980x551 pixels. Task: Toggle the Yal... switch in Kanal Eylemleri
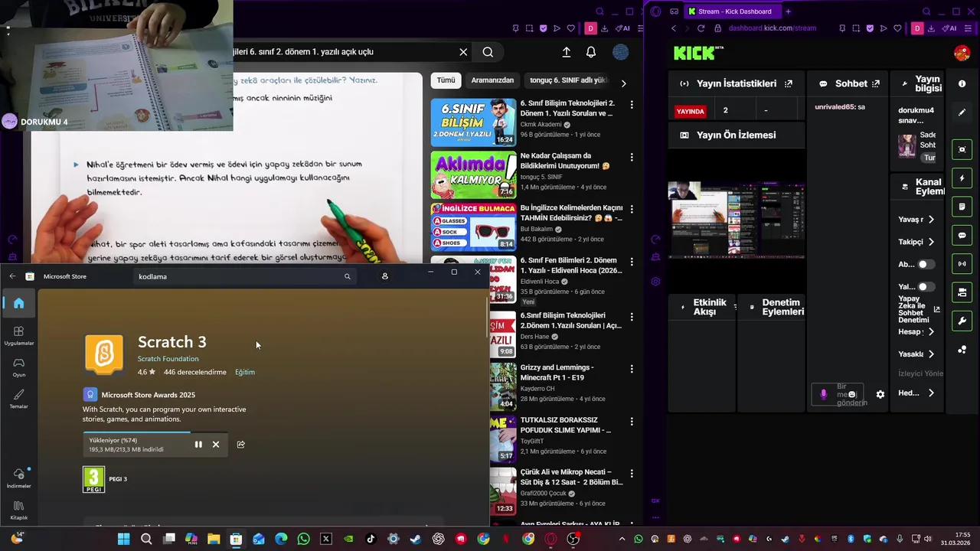pyautogui.click(x=926, y=287)
